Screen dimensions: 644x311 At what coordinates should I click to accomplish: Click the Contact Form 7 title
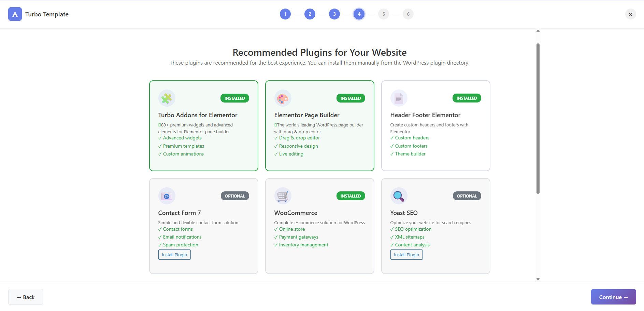pyautogui.click(x=180, y=213)
